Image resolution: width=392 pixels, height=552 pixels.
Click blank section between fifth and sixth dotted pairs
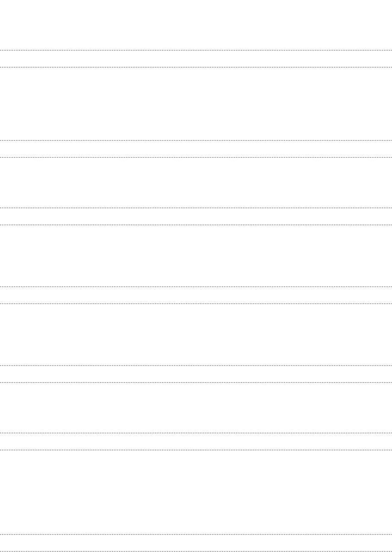[x=196, y=408]
